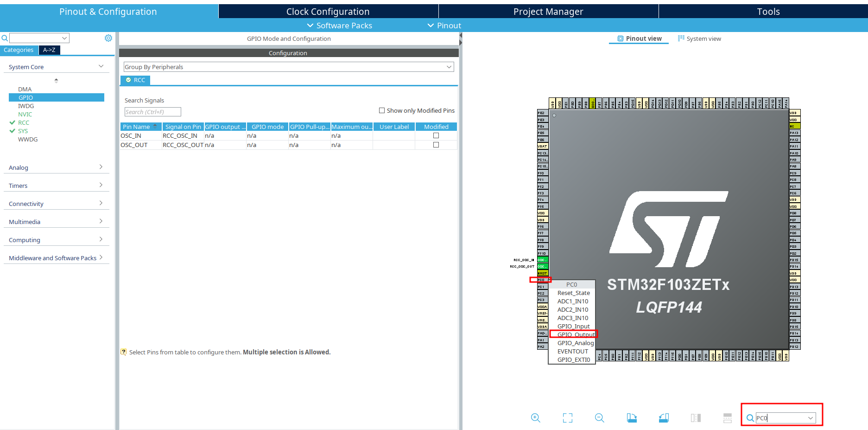
Task: Check the Modified checkbox for OSC_OUT
Action: pos(436,144)
